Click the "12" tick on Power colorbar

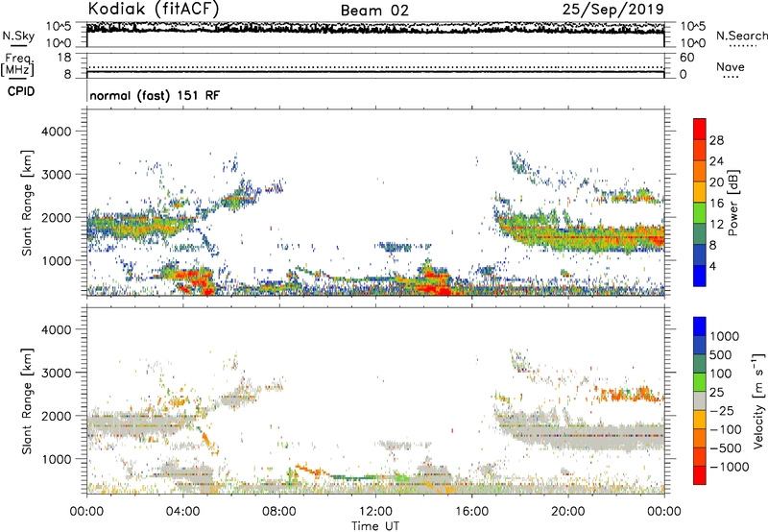click(716, 225)
